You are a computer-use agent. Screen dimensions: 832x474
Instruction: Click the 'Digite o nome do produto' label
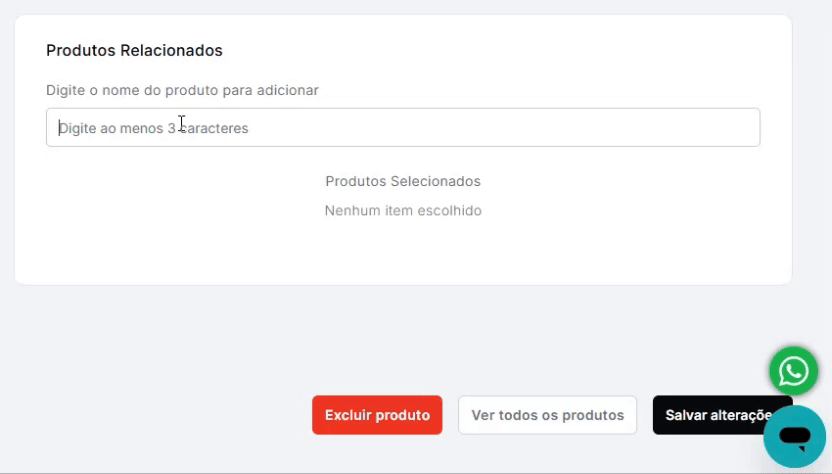182,90
